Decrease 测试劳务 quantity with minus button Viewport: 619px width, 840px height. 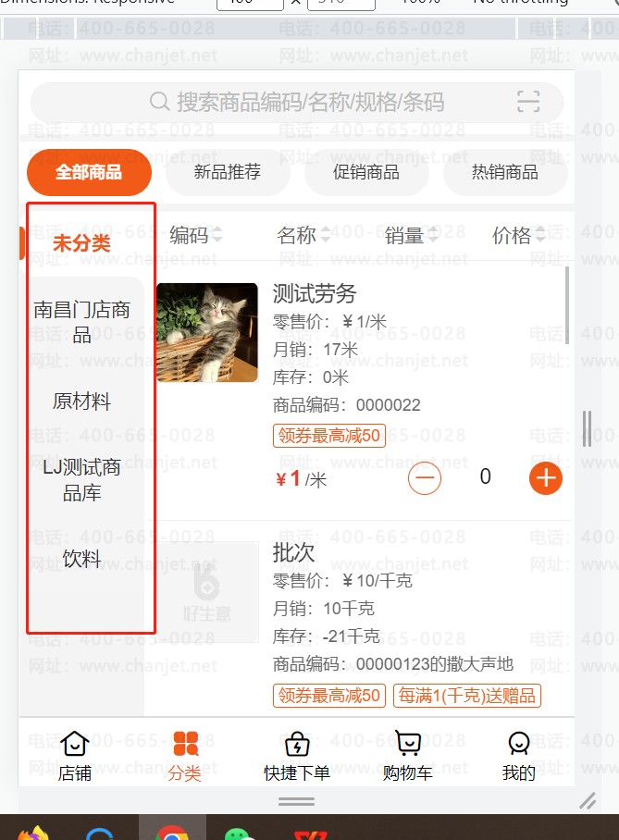pos(425,478)
